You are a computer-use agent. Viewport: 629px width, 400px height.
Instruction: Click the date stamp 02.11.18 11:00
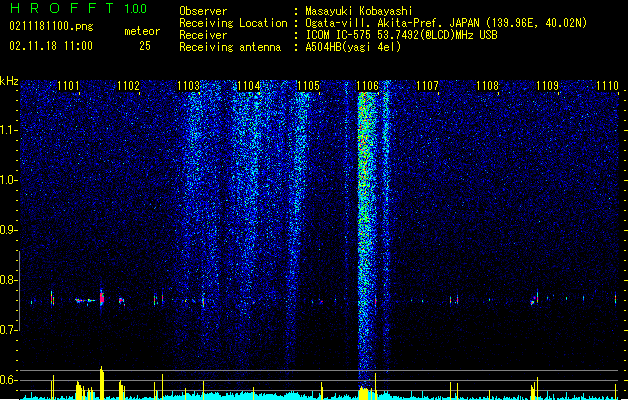pyautogui.click(x=51, y=46)
